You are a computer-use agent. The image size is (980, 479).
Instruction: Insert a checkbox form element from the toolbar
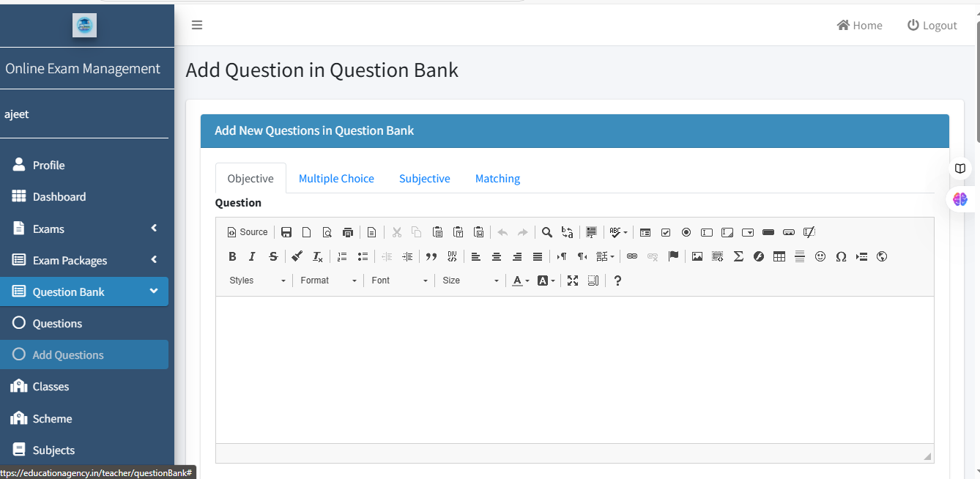click(666, 232)
